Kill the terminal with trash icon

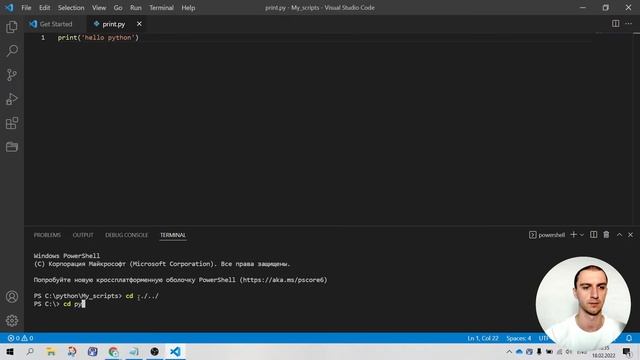tap(606, 235)
